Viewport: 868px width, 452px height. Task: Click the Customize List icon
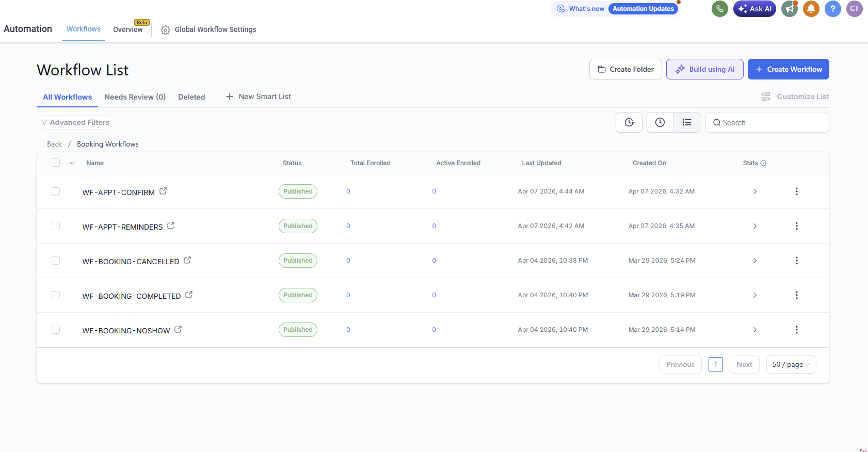tap(766, 96)
